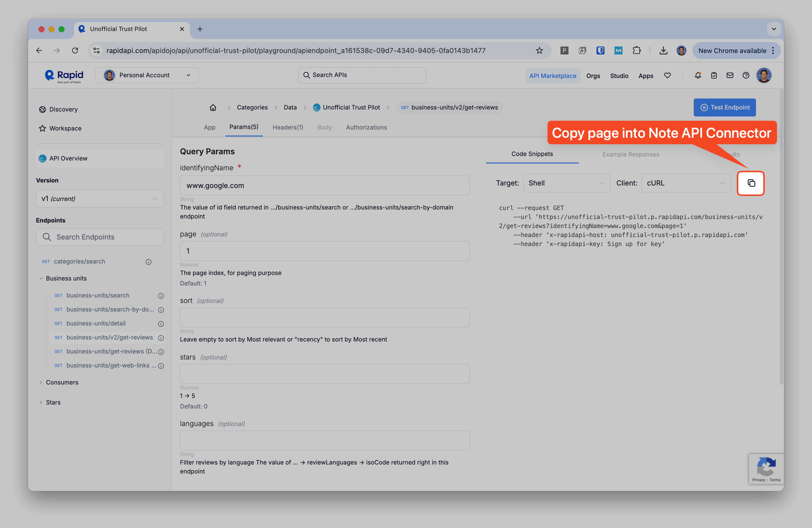Open API Overview in sidebar
This screenshot has height=528, width=812.
click(x=99, y=158)
